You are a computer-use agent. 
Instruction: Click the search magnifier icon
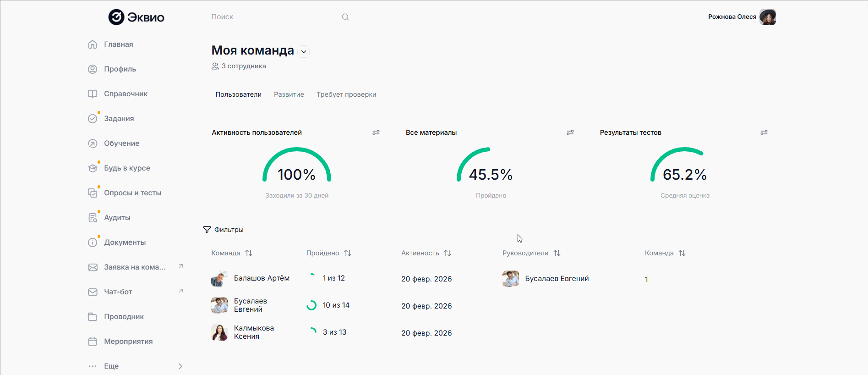click(x=345, y=17)
